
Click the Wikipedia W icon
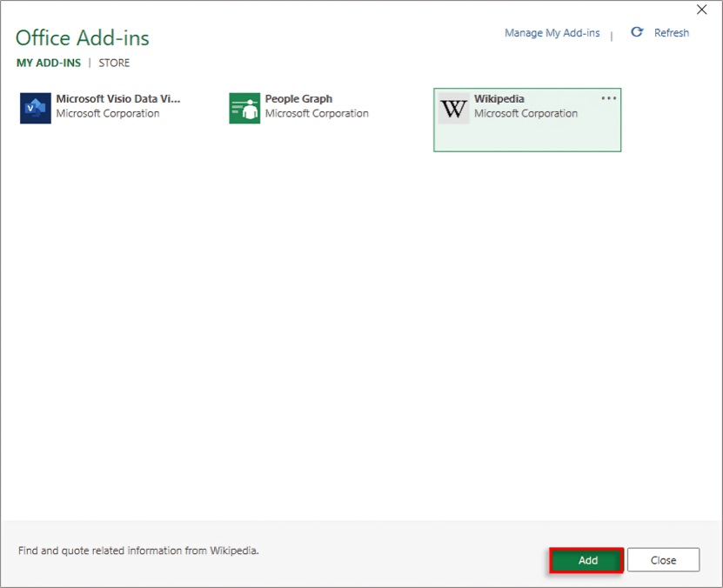(x=453, y=108)
